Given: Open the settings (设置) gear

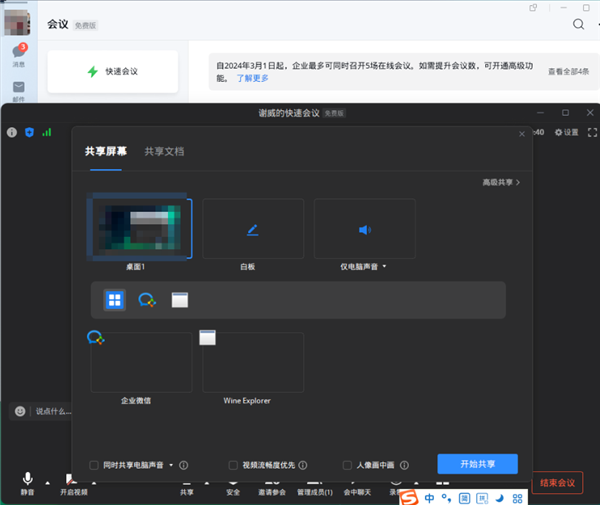Looking at the screenshot, I should pos(566,132).
